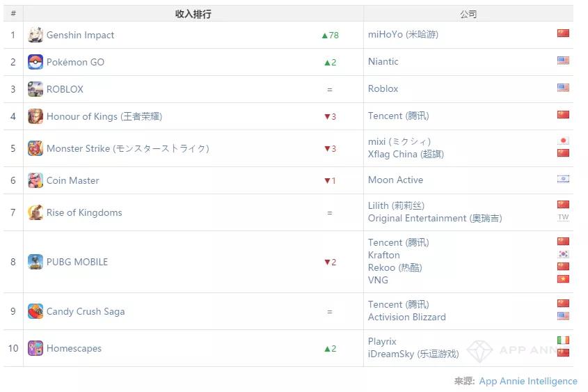Click the PUBG MOBILE app icon

(x=35, y=262)
